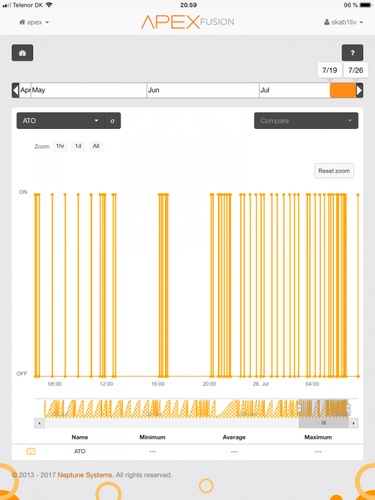375x500 pixels.
Task: Click the ATO name in the table
Action: click(x=80, y=451)
